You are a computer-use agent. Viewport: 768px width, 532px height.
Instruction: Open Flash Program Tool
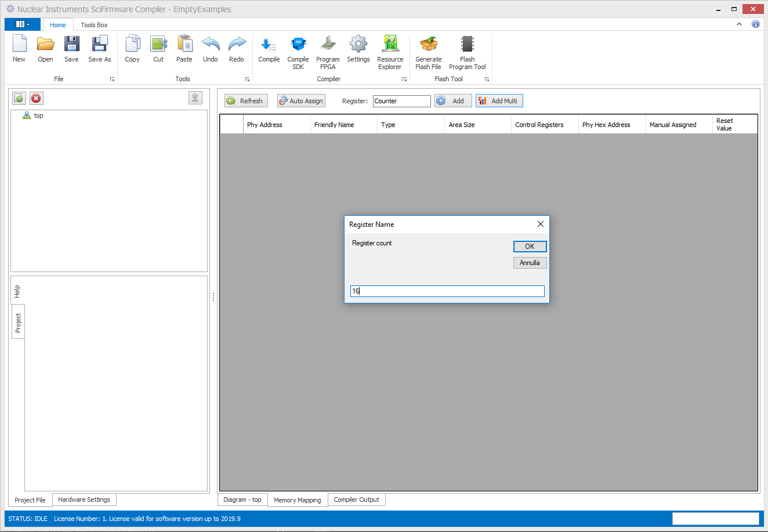click(468, 52)
